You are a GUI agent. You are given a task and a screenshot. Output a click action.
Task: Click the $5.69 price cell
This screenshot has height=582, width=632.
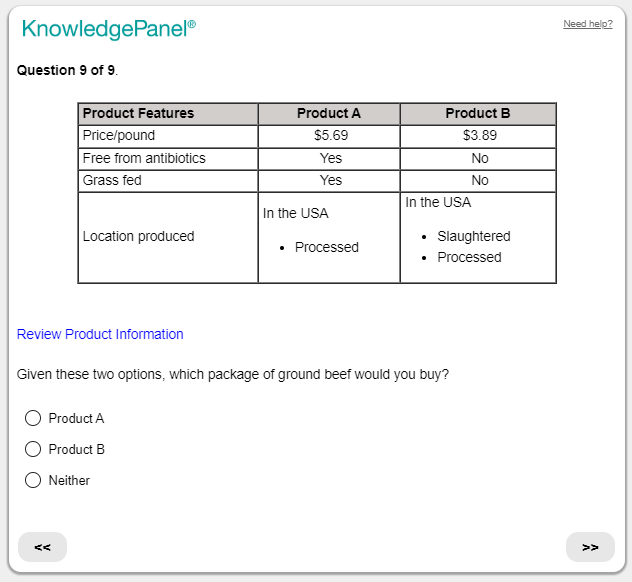click(x=330, y=135)
